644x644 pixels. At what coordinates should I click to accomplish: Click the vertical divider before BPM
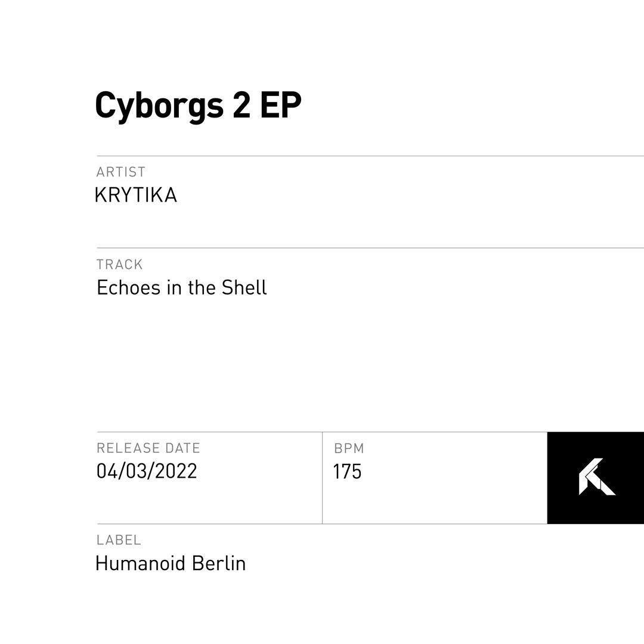[x=323, y=478]
